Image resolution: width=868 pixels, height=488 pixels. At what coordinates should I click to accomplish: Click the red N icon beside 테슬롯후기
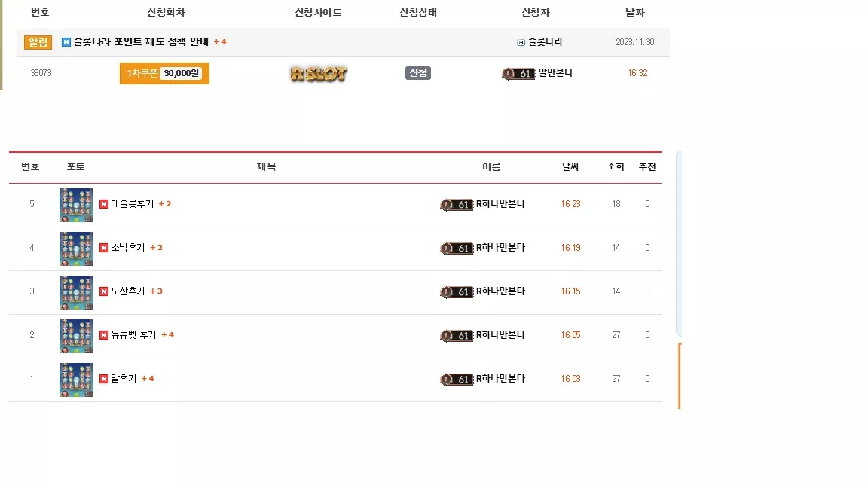(103, 204)
